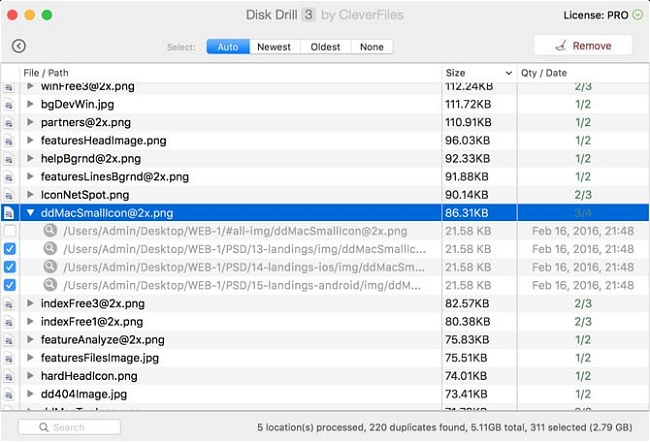The width and height of the screenshot is (650, 442).
Task: Reveal the 13-landings file via its magnifier icon
Action: point(50,249)
